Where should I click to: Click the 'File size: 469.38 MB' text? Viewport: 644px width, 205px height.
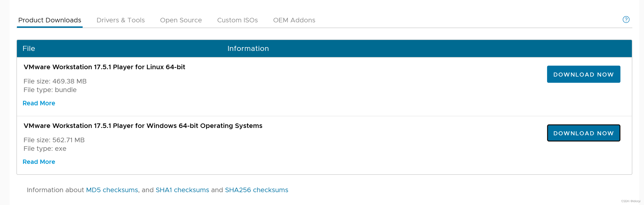coord(55,81)
